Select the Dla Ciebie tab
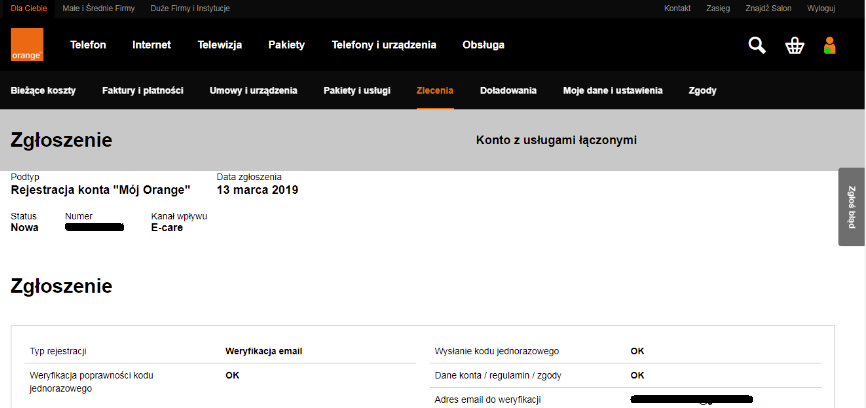 pos(29,8)
